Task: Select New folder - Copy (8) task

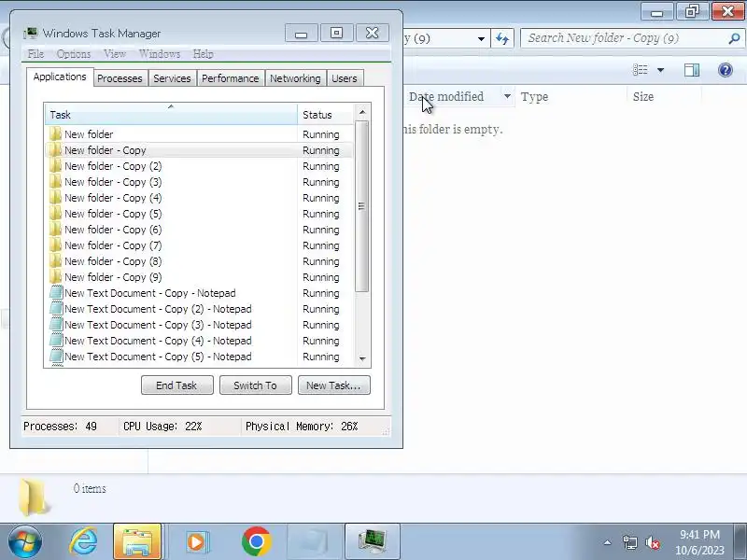Action: click(x=199, y=261)
